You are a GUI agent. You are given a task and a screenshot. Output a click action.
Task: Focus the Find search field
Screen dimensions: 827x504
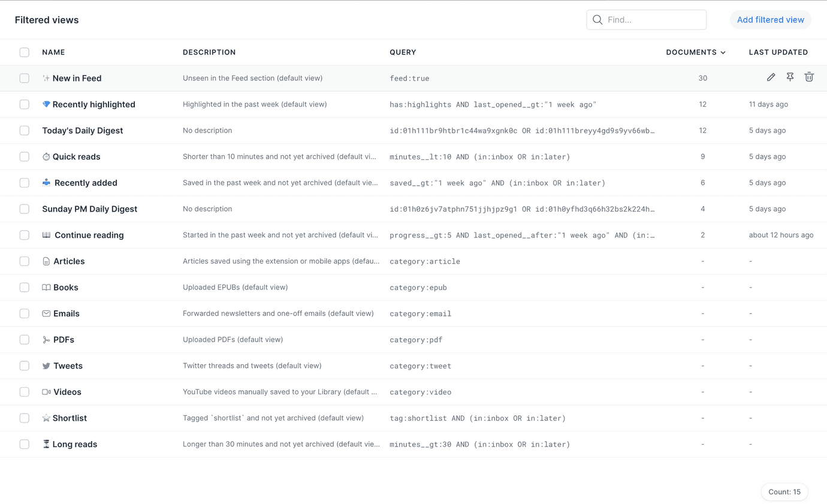653,20
